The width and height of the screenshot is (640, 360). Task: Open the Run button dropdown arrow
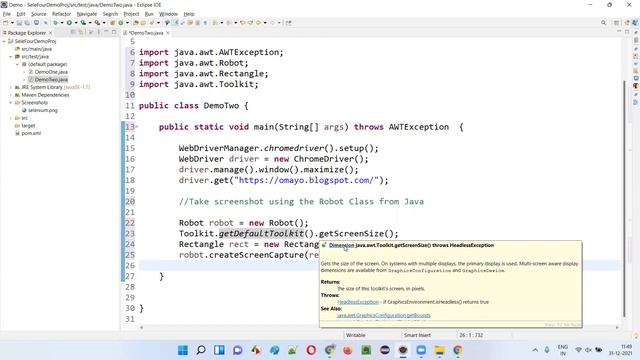[76, 23]
